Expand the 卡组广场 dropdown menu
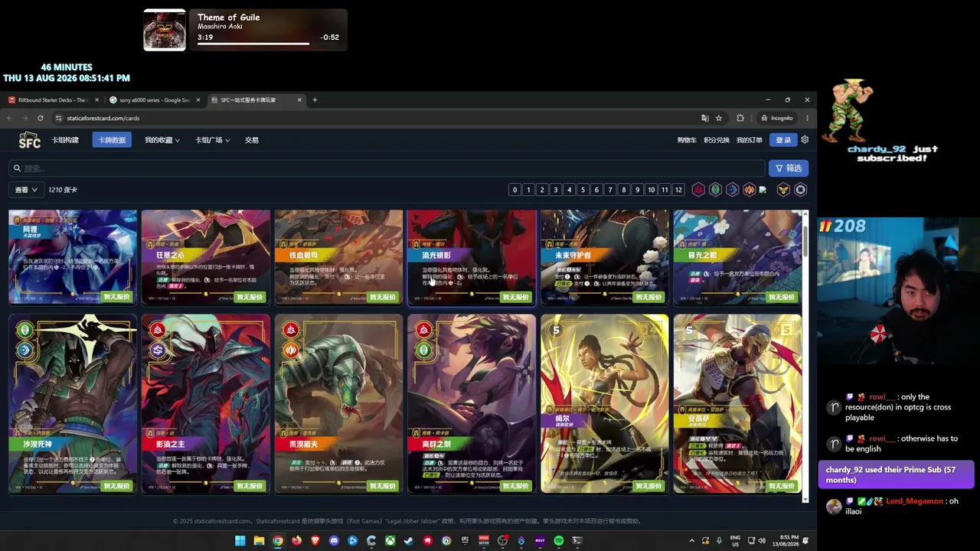 (x=212, y=140)
